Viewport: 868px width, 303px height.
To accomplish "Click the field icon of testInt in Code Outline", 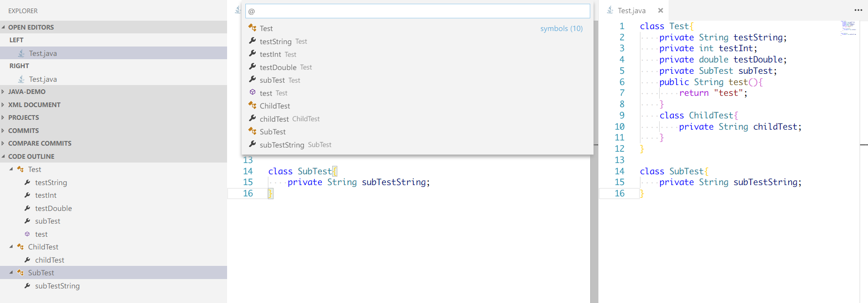I will pyautogui.click(x=27, y=195).
